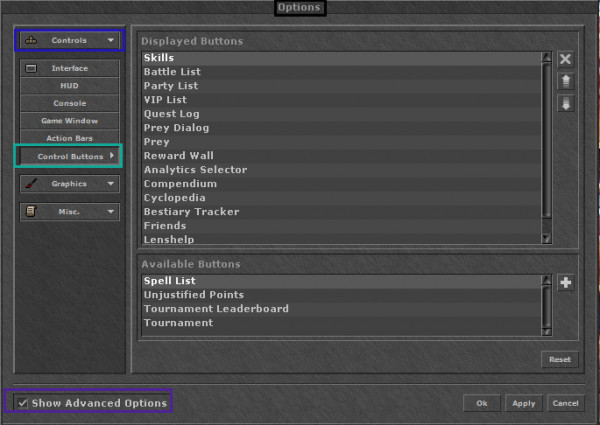Click the Reset button
The height and width of the screenshot is (425, 600).
(559, 360)
